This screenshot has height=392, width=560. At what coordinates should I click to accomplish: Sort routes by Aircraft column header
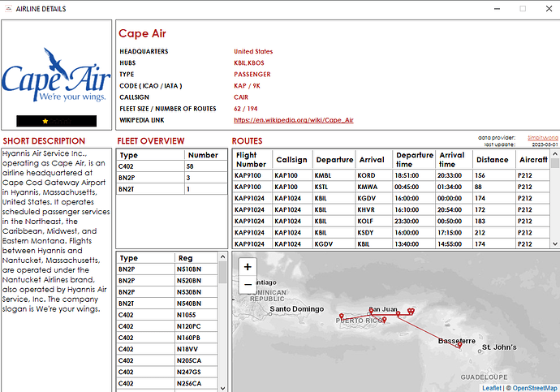[x=533, y=160]
